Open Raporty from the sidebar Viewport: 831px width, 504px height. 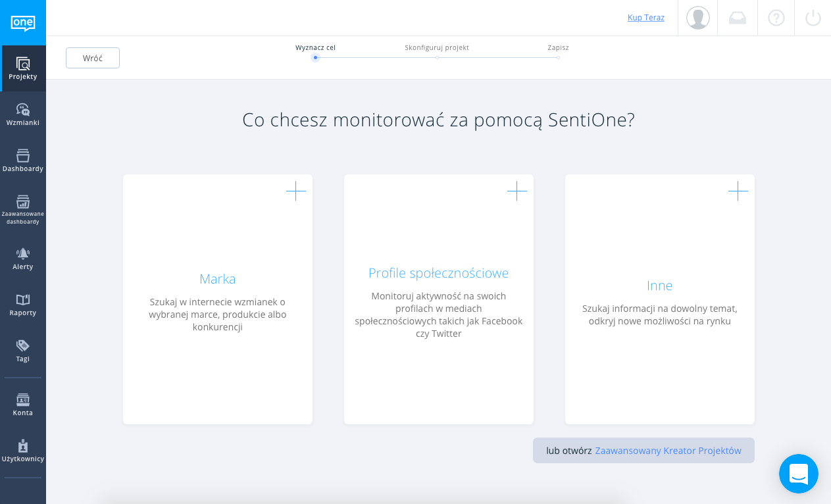23,305
